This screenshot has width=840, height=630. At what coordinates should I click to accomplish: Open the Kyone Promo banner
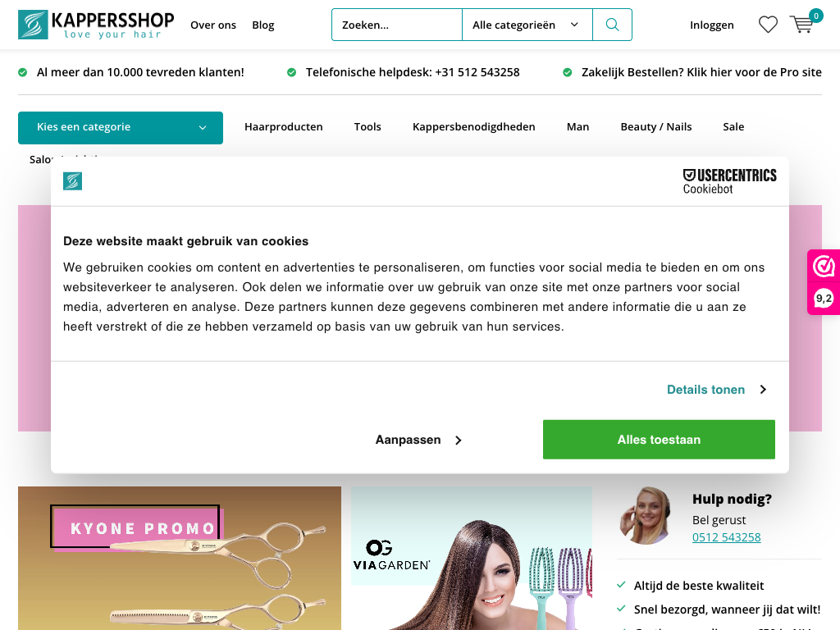pos(180,558)
